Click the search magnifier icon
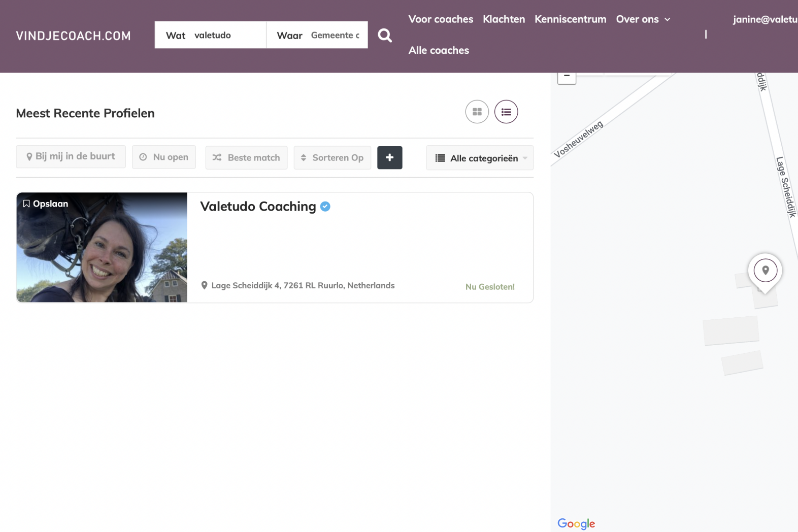Viewport: 798px width, 532px height. 385,35
